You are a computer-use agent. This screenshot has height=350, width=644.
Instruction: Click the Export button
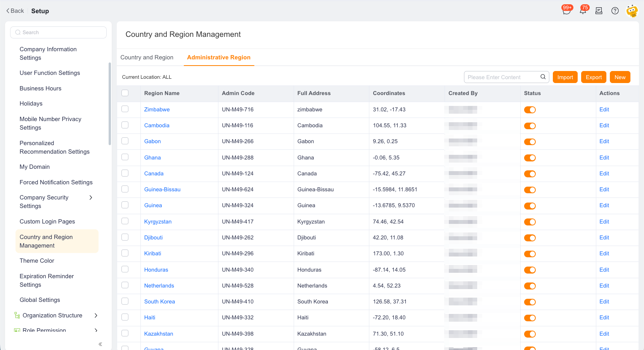pyautogui.click(x=594, y=77)
